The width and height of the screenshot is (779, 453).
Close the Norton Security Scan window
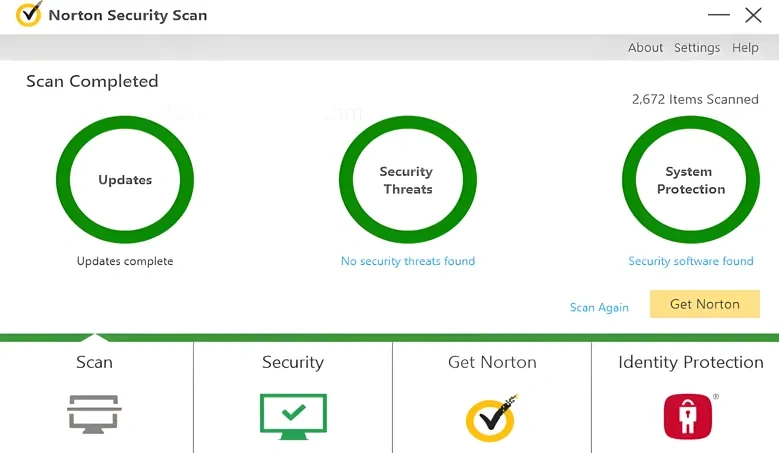pyautogui.click(x=753, y=15)
